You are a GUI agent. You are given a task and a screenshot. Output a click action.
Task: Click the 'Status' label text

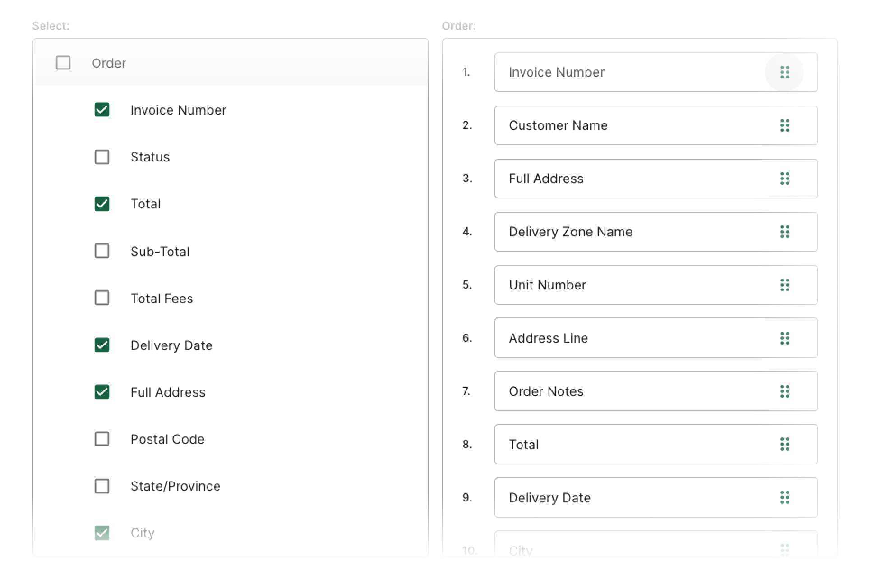point(150,157)
